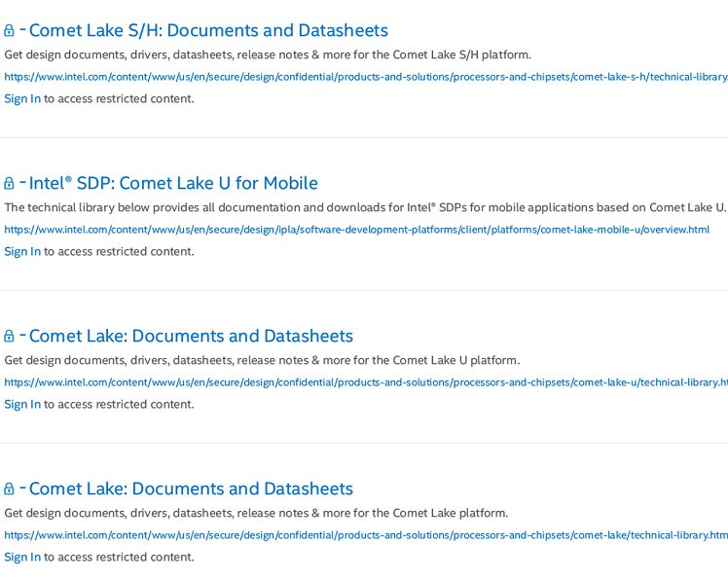Sign In under Intel SDP Comet Lake U result
Image resolution: width=728 pixels, height=579 pixels.
click(x=22, y=252)
